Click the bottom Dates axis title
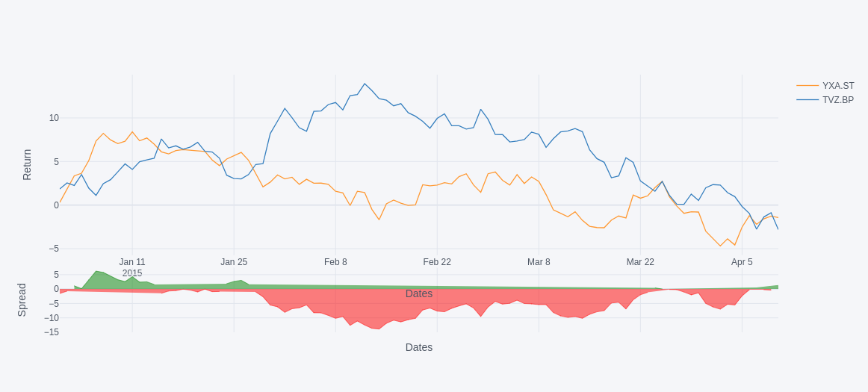Viewport: 868px width, 392px height. point(418,347)
